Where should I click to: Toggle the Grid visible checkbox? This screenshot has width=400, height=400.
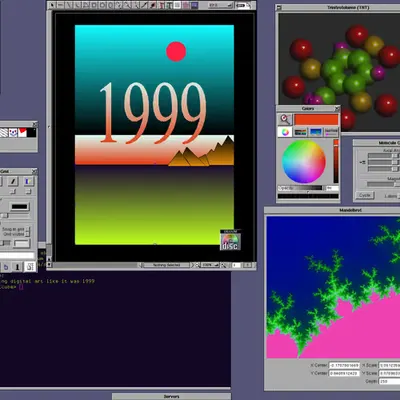28,234
